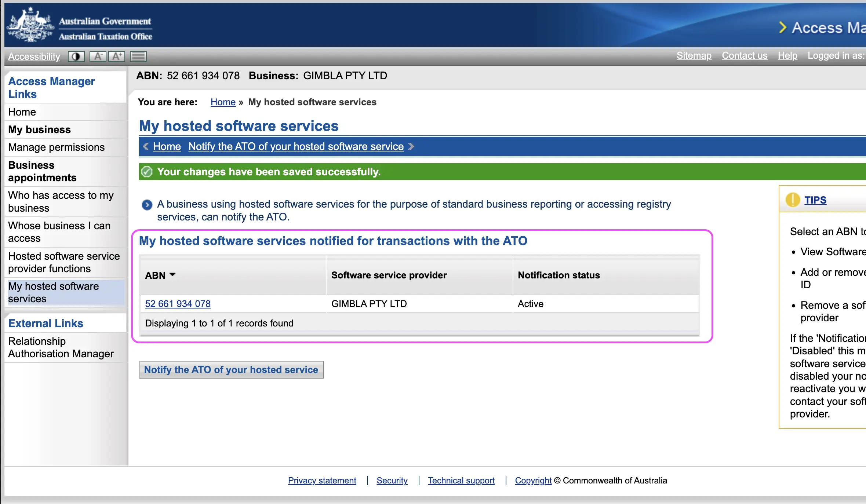This screenshot has width=866, height=504.
Task: Click the yellow TIPS exclamation icon
Action: click(x=792, y=200)
